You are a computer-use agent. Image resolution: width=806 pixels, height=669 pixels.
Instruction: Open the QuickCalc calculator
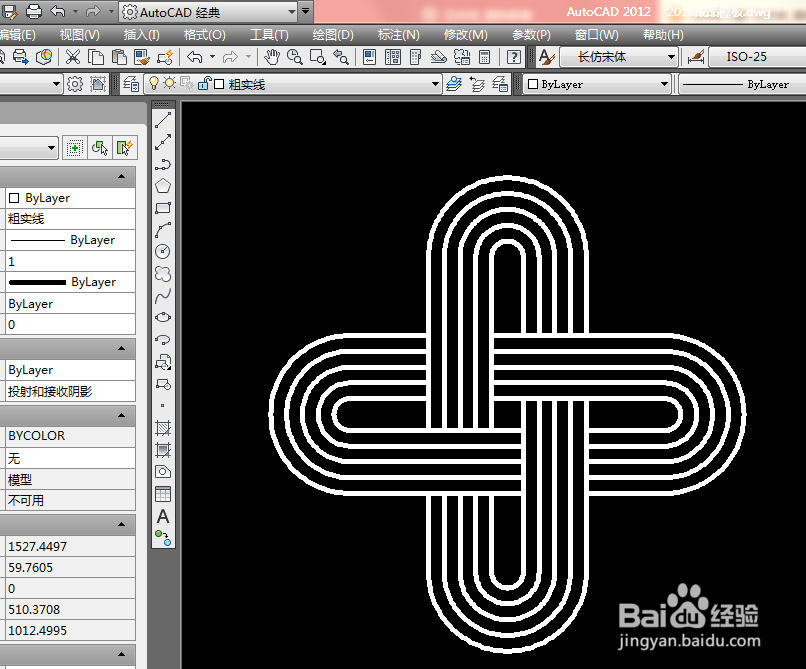(484, 57)
